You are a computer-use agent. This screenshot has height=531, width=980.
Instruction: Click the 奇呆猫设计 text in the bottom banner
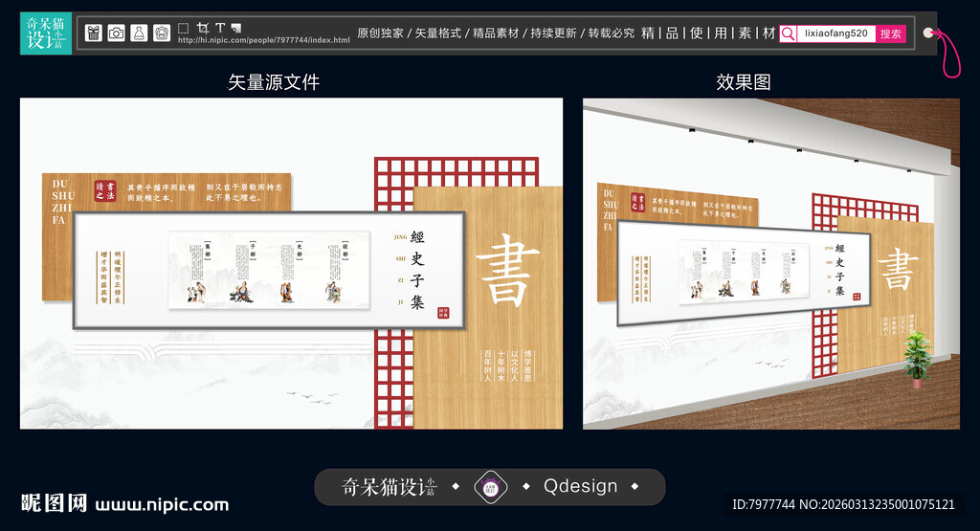pyautogui.click(x=390, y=487)
